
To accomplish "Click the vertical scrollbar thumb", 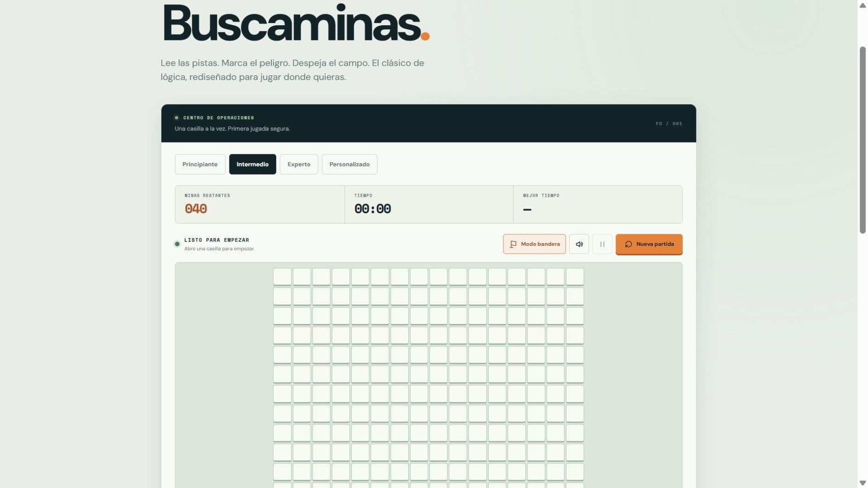I will tap(862, 140).
